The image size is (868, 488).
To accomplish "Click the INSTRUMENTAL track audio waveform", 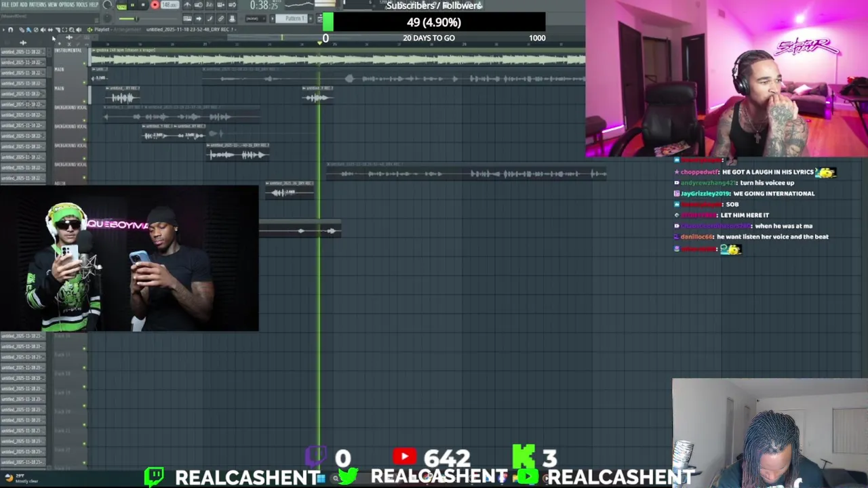I will (x=339, y=60).
